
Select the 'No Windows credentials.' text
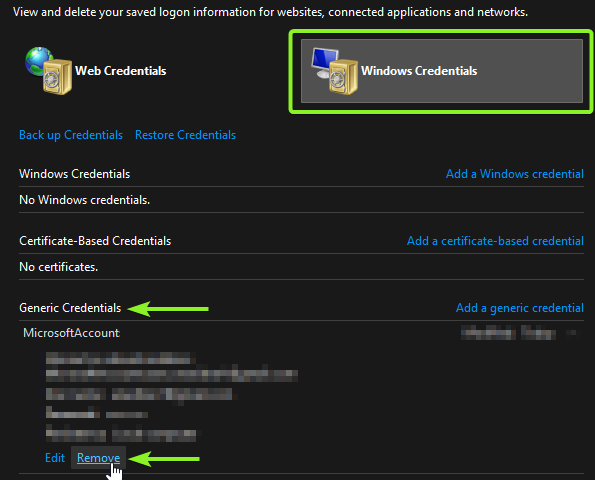tap(85, 200)
